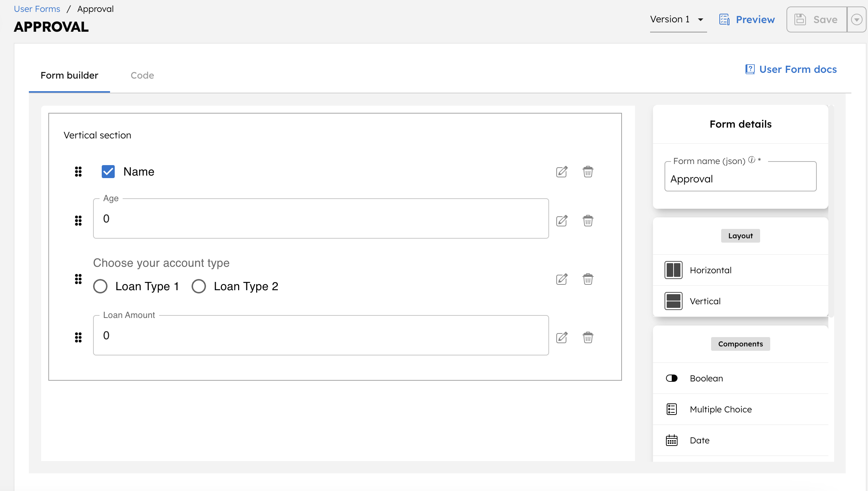
Task: Click the Date calendar icon
Action: pos(672,440)
